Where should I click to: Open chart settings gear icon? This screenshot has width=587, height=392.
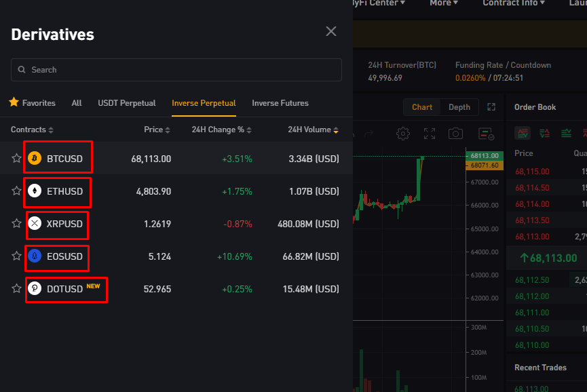(x=403, y=134)
